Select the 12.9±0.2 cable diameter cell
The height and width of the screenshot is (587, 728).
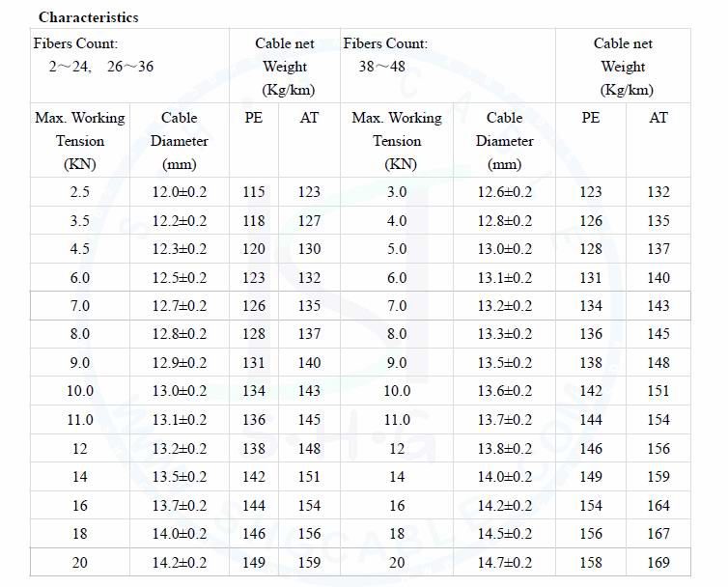pos(180,363)
